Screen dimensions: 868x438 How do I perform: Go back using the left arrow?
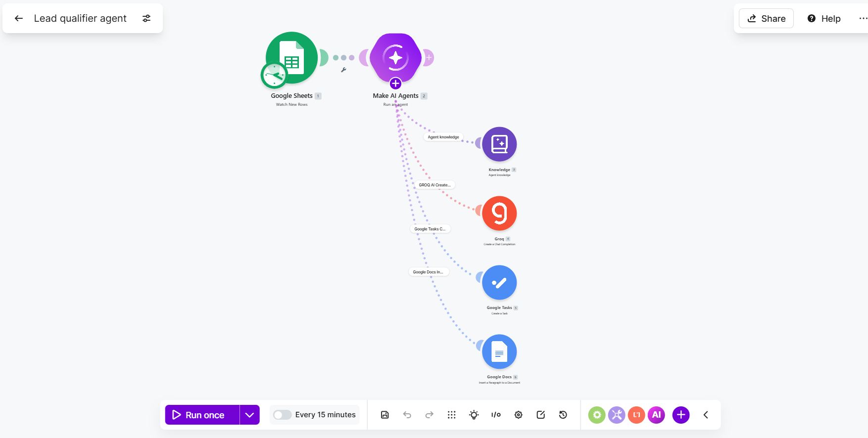click(x=19, y=18)
